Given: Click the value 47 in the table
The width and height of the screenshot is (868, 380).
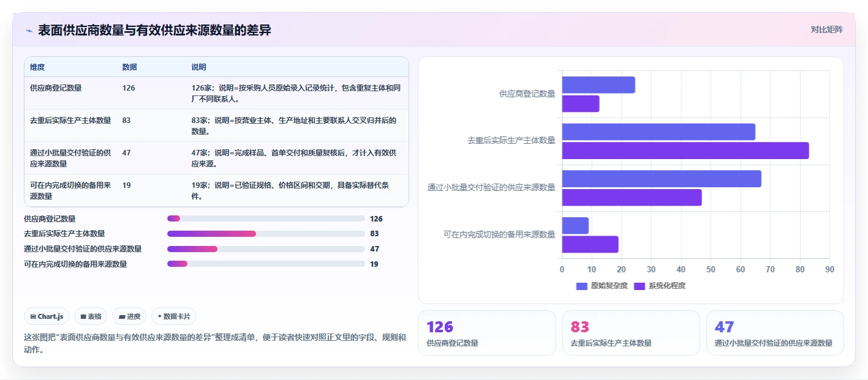Looking at the screenshot, I should pos(126,152).
